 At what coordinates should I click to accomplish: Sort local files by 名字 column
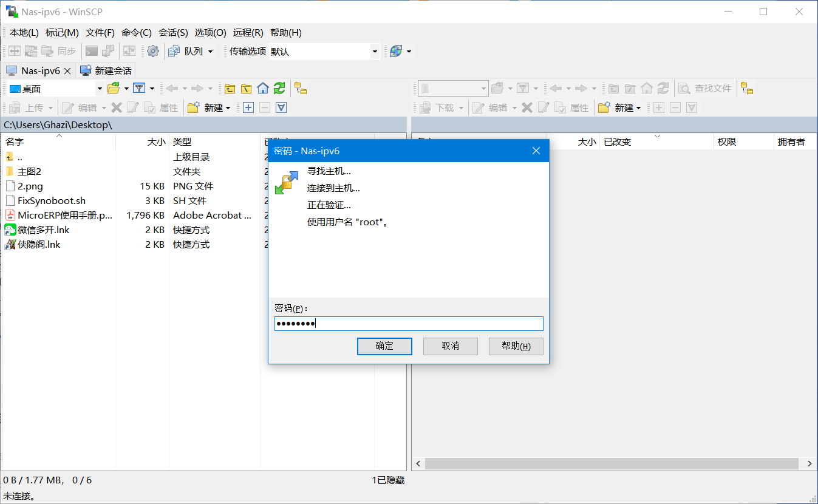pyautogui.click(x=59, y=141)
